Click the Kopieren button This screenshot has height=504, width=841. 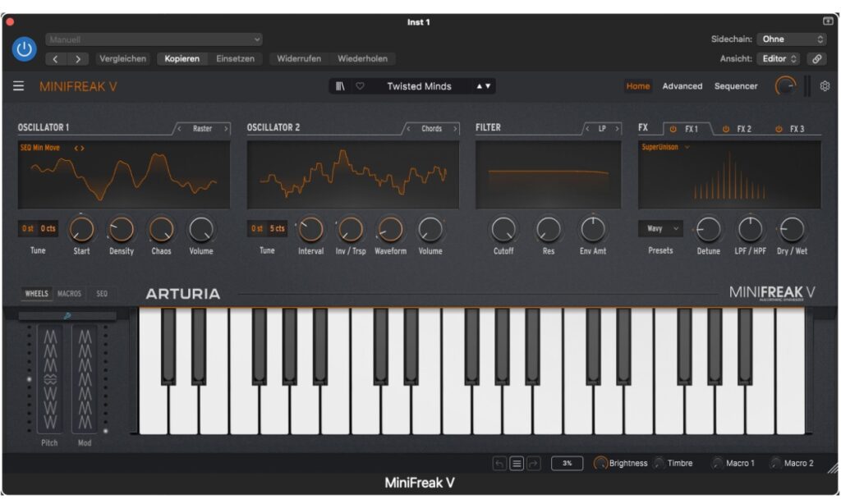182,59
